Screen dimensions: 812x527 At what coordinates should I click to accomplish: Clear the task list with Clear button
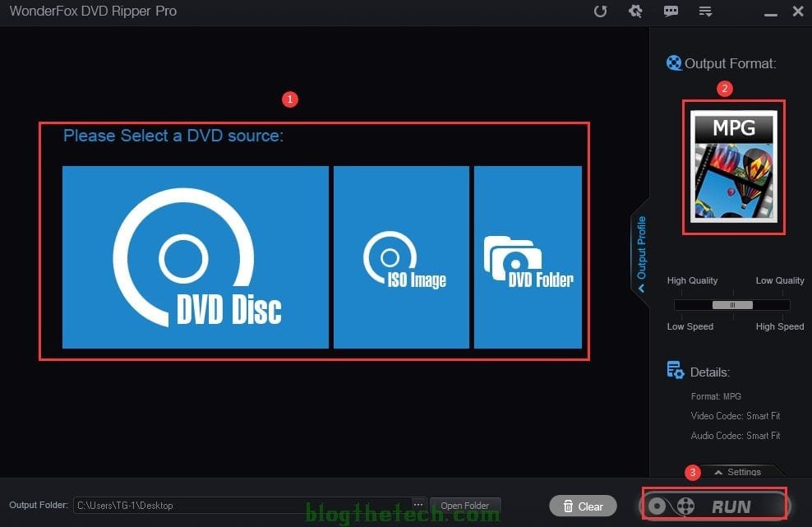point(583,506)
